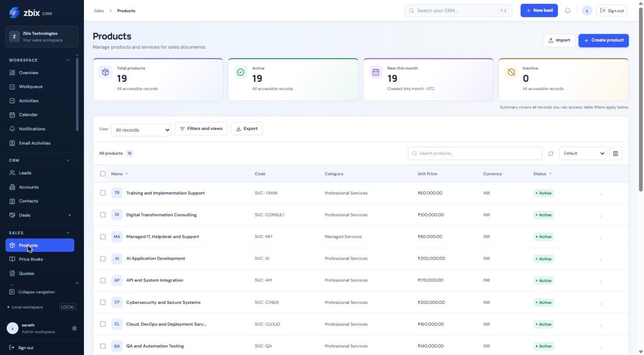Open Filters and views
This screenshot has width=644, height=355.
(201, 129)
